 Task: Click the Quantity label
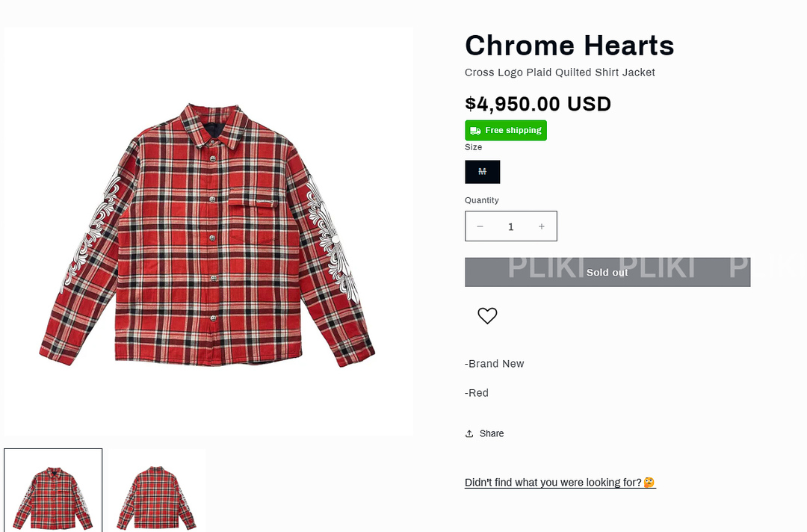click(482, 200)
